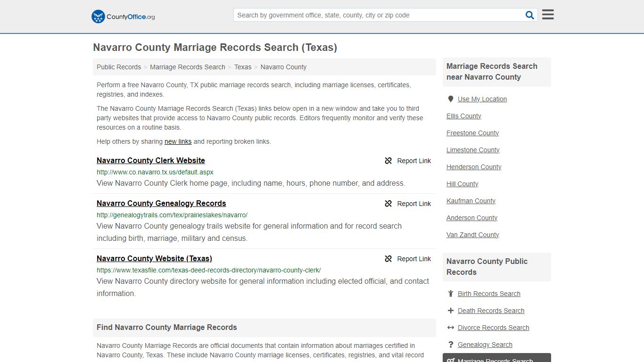Open Birth Records Search
This screenshot has width=644, height=362.
click(489, 294)
